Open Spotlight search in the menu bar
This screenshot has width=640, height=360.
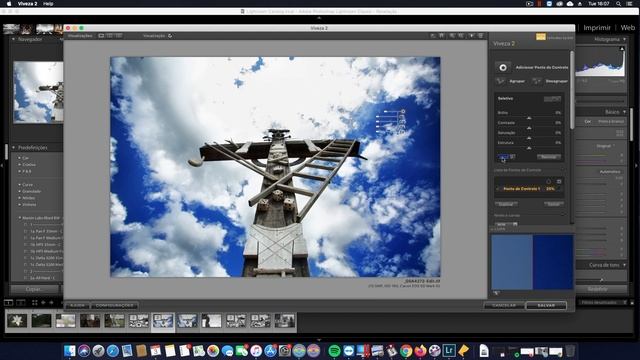click(619, 4)
